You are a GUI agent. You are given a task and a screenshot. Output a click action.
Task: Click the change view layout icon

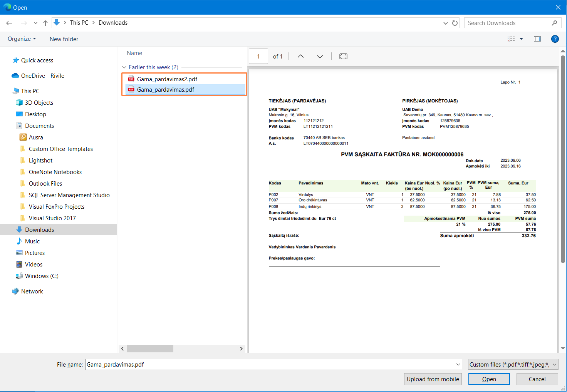(511, 39)
